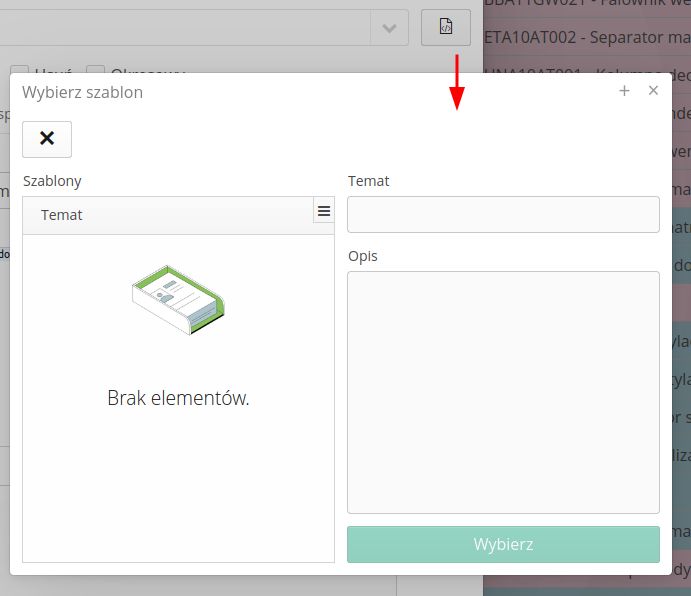Image resolution: width=691 pixels, height=596 pixels.
Task: Click the small × in dialog title bar
Action: point(653,91)
